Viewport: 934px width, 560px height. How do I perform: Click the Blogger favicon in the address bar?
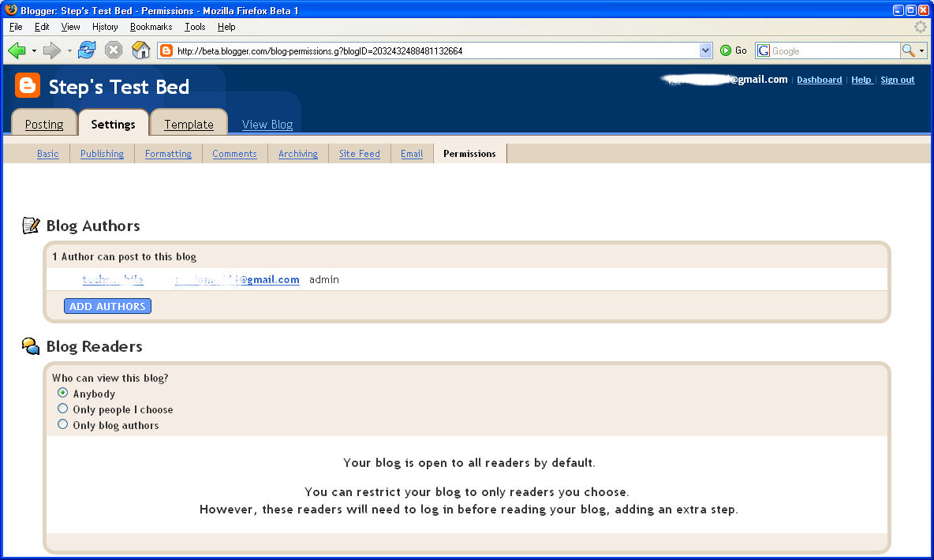click(166, 50)
